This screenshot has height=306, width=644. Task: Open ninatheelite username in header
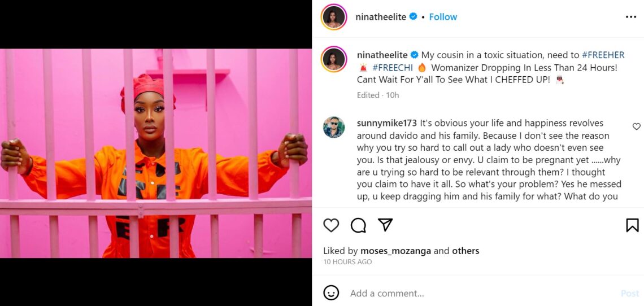(x=381, y=17)
